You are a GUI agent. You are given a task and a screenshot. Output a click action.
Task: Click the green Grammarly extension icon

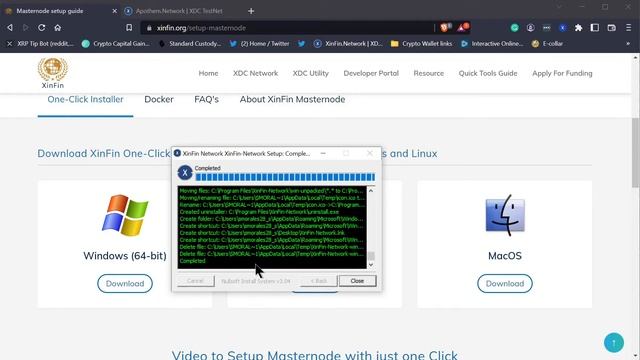tap(515, 28)
